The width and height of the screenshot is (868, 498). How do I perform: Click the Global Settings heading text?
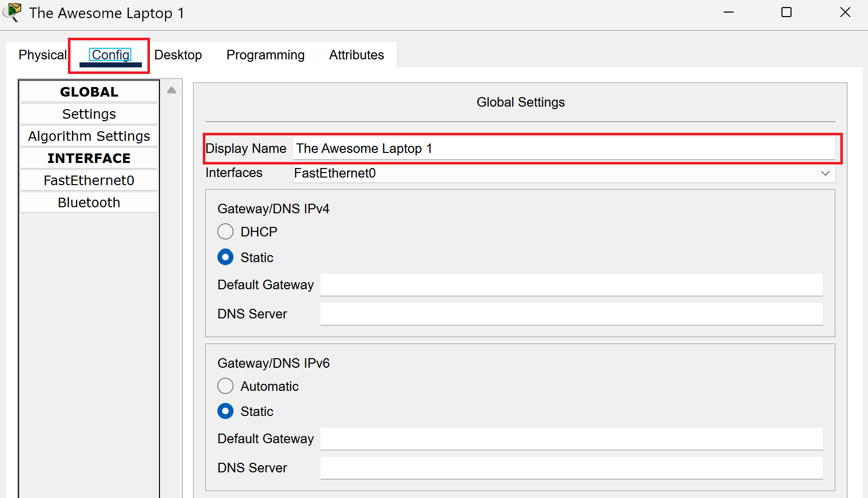tap(520, 102)
